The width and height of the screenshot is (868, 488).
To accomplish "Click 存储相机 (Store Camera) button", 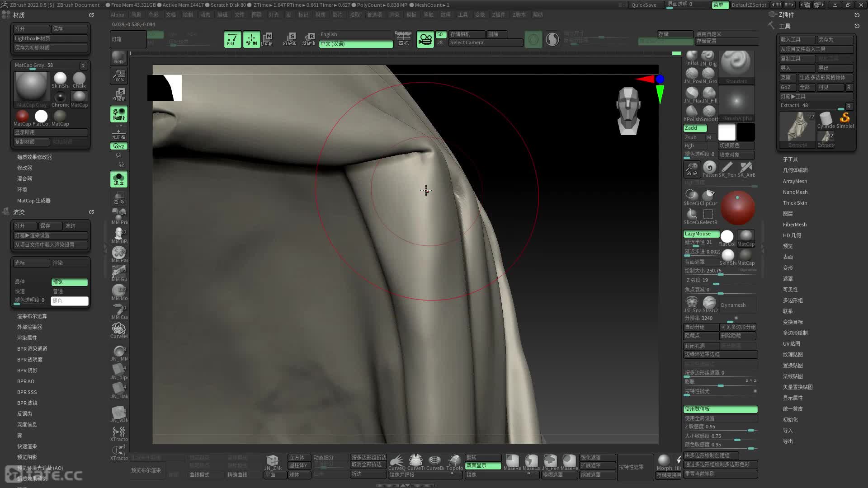I will (467, 34).
